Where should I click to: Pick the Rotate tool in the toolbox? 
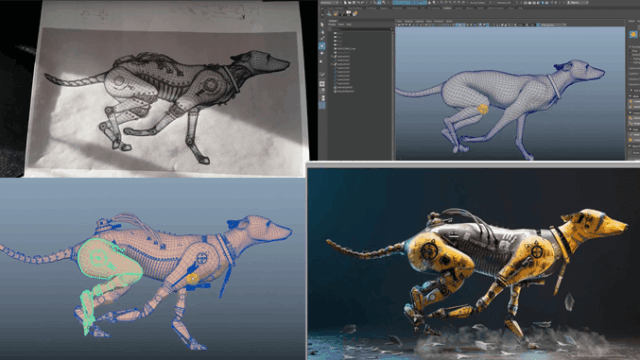pos(322,53)
